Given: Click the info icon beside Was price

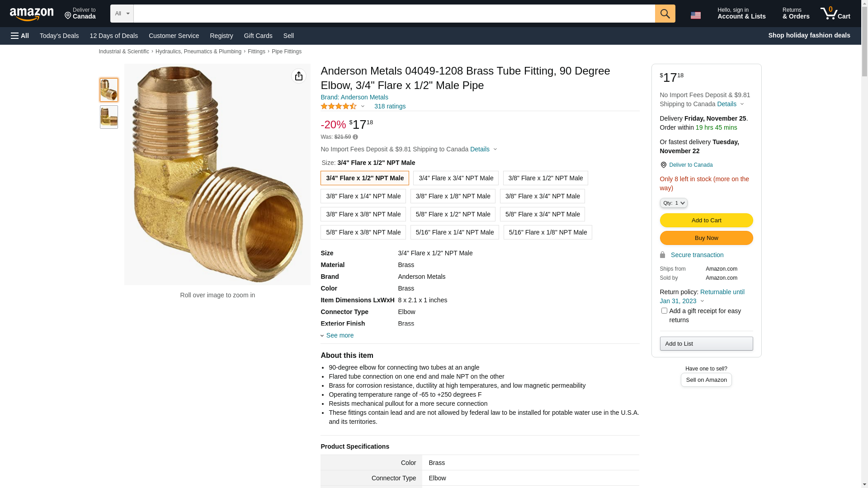Looking at the screenshot, I should [355, 137].
